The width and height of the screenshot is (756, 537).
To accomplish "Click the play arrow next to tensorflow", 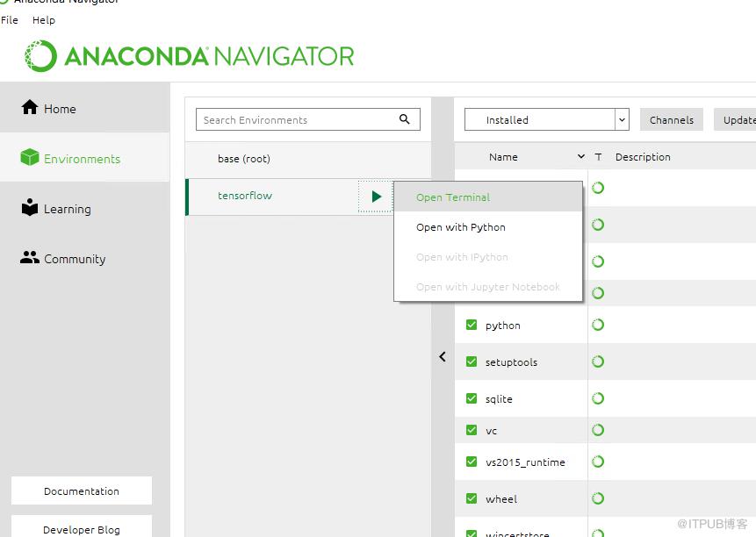I will pos(377,196).
